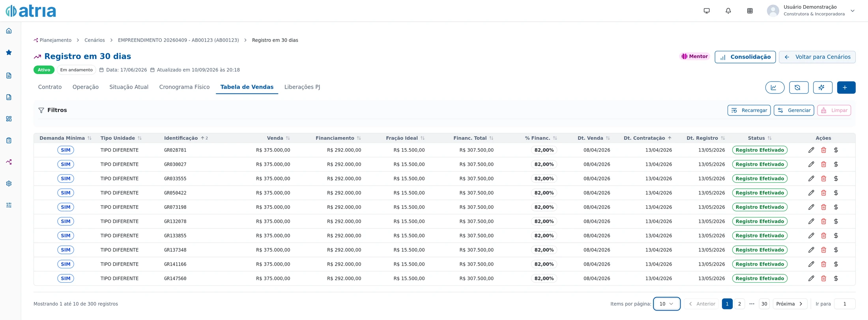Go to the Próxima page
868x320 pixels.
pyautogui.click(x=790, y=304)
